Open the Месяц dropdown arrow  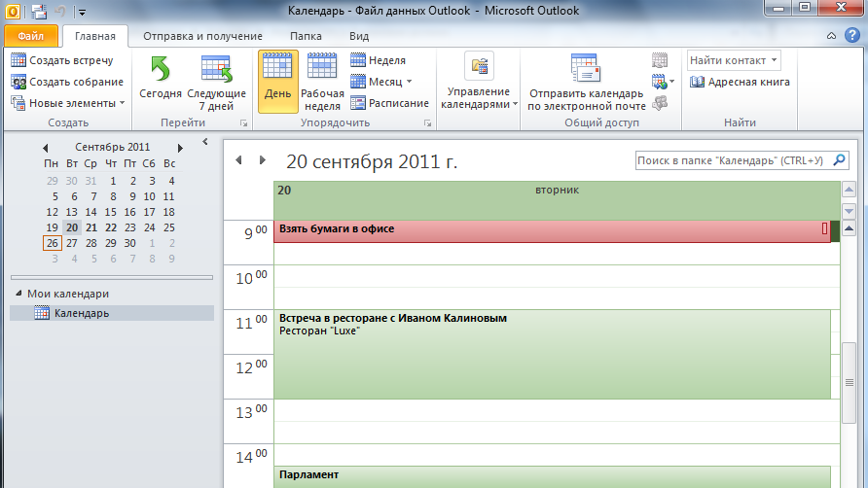409,82
